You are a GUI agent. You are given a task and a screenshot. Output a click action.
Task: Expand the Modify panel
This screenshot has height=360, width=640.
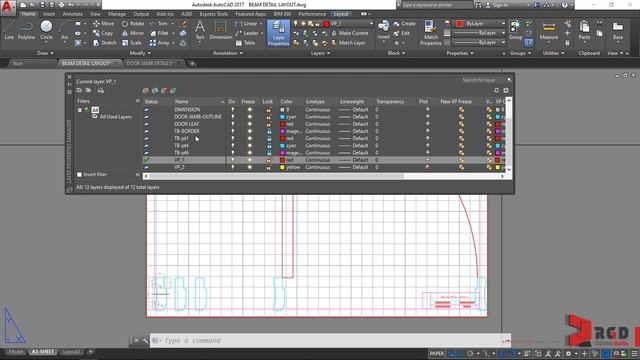pos(140,53)
